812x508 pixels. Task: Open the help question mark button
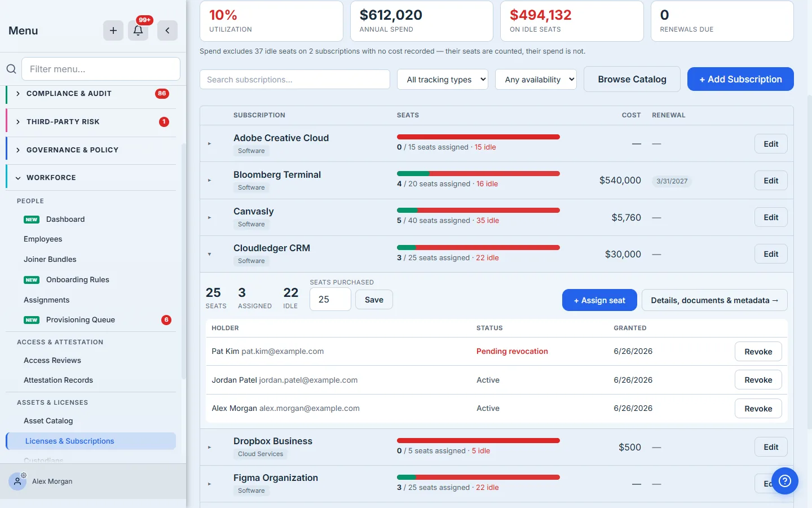(785, 481)
